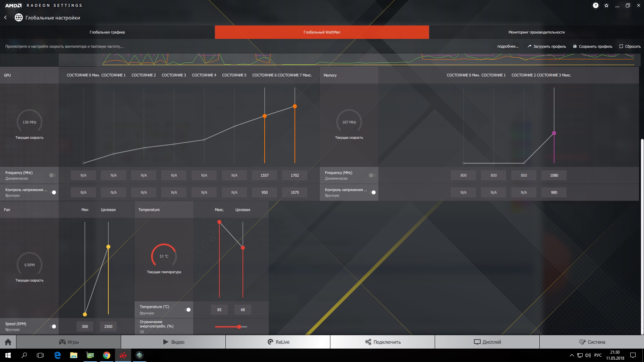The width and height of the screenshot is (644, 362).
Task: Open the ReLive section
Action: pyautogui.click(x=278, y=342)
